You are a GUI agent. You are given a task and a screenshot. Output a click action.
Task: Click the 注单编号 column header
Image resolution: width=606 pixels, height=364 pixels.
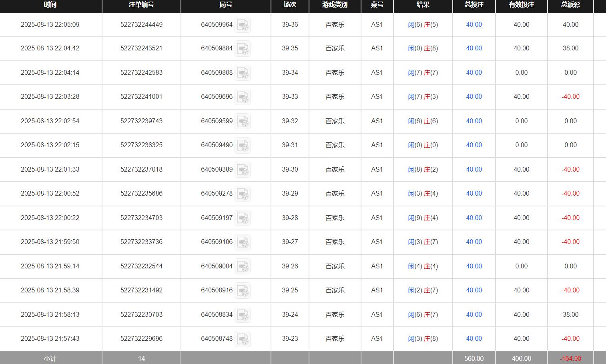pos(141,5)
